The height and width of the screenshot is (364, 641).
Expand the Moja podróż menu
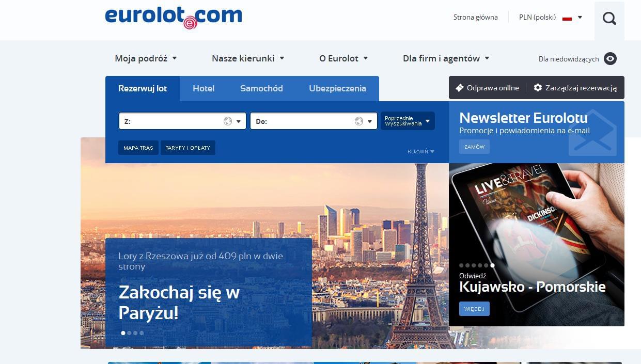146,58
